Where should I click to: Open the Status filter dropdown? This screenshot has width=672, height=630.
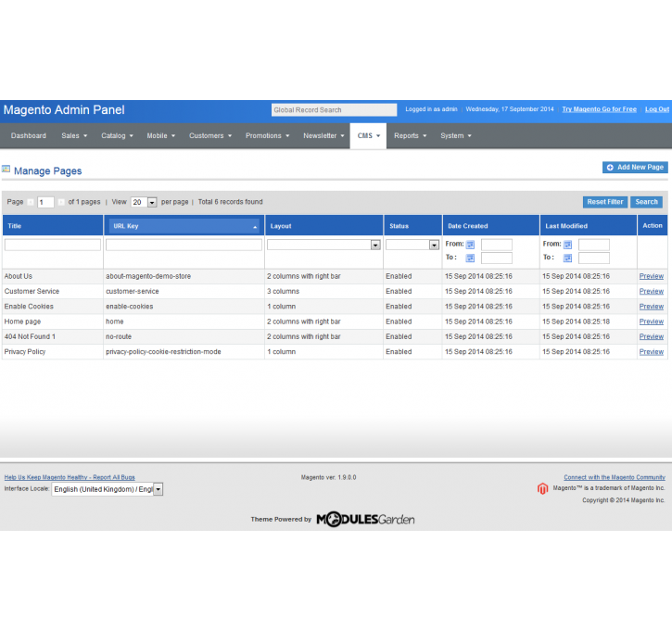click(x=412, y=245)
